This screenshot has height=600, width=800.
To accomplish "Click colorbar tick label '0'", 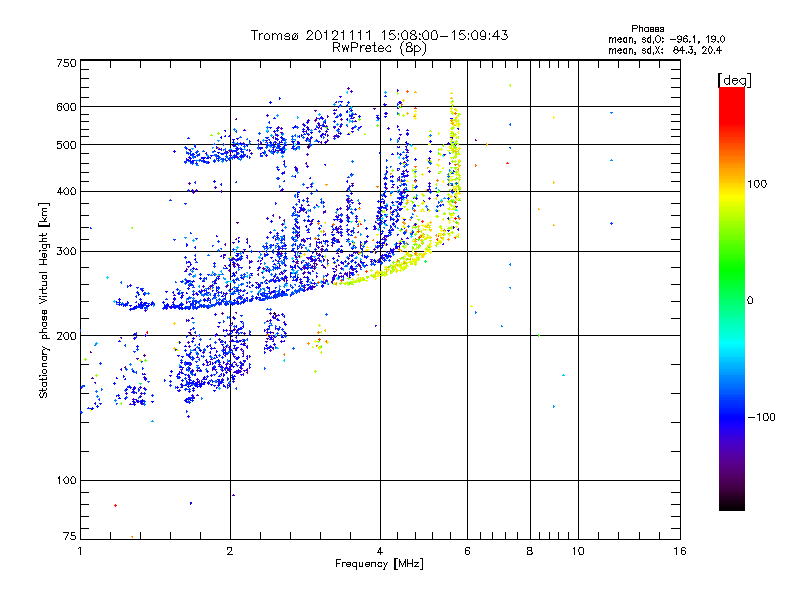I will click(750, 301).
